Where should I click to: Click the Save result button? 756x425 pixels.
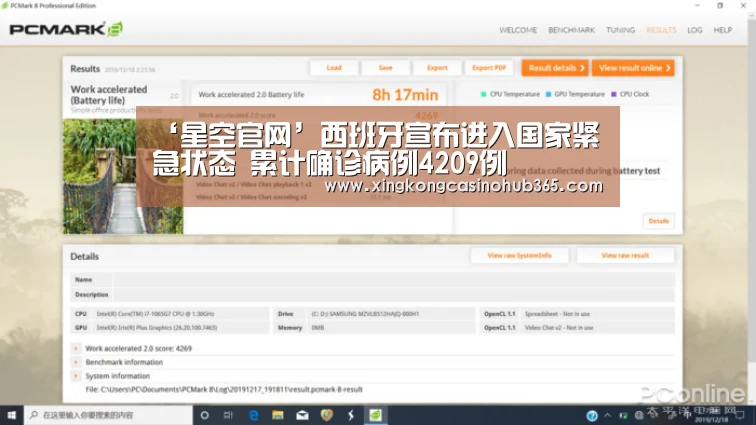click(385, 68)
